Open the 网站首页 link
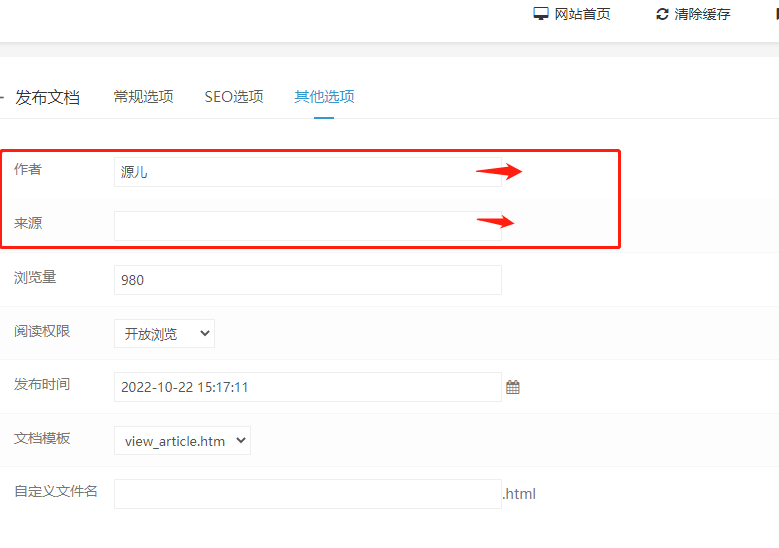779x548 pixels. 582,14
